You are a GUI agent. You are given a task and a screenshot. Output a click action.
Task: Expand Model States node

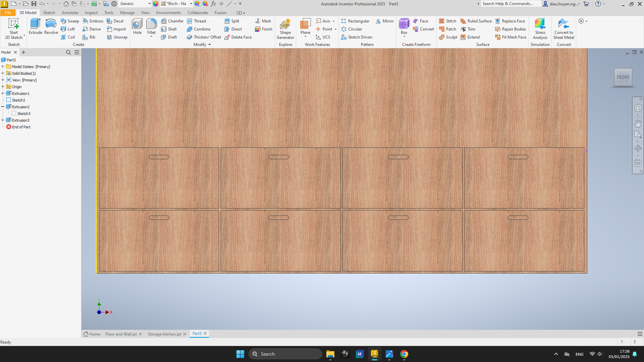(x=3, y=67)
